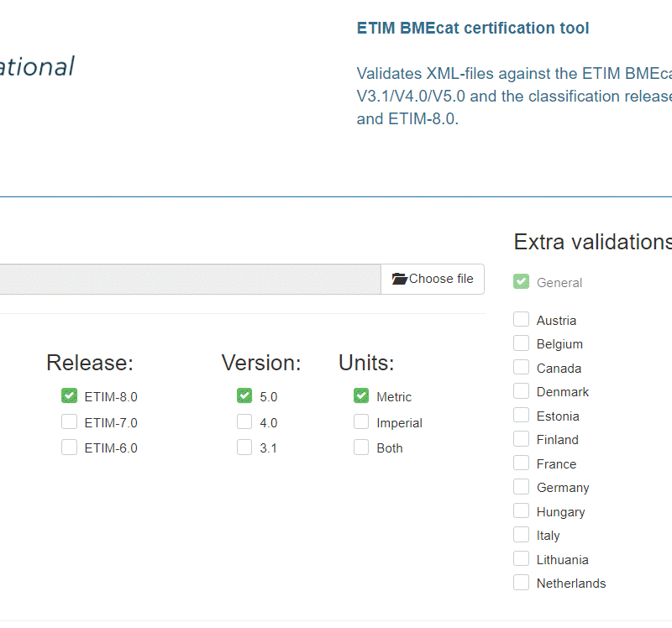This screenshot has height=628, width=672.
Task: Tick the Denmark validation checkbox
Action: (522, 391)
